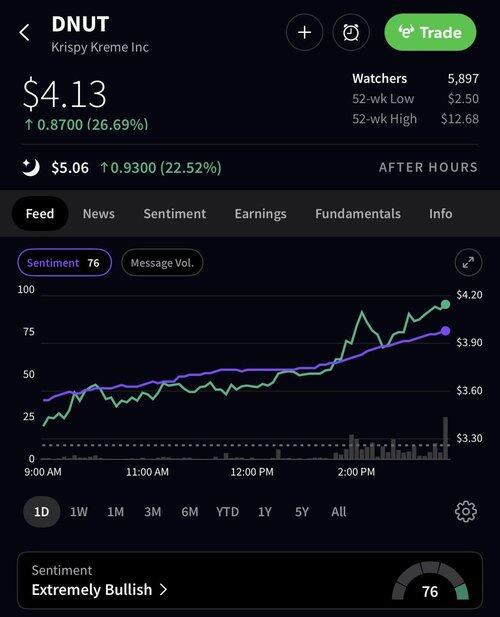500x617 pixels.
Task: Open chart settings gear icon
Action: coord(466,512)
